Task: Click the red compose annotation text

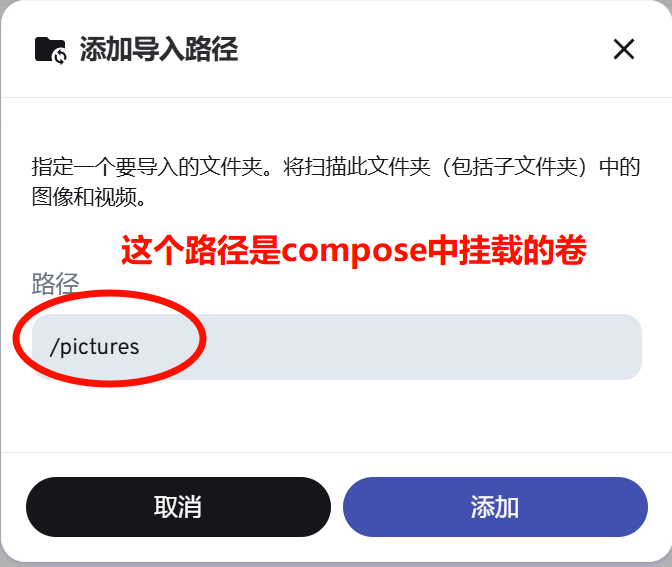Action: pos(354,250)
